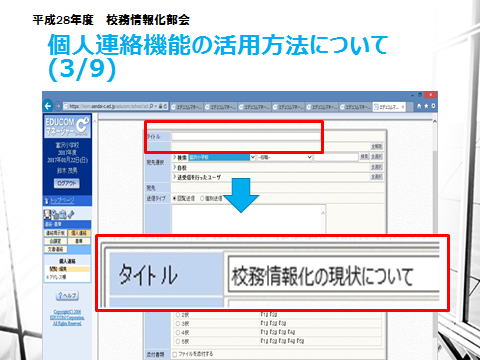Click the refresh icon in address bar
The image size is (480, 360).
[165, 106]
